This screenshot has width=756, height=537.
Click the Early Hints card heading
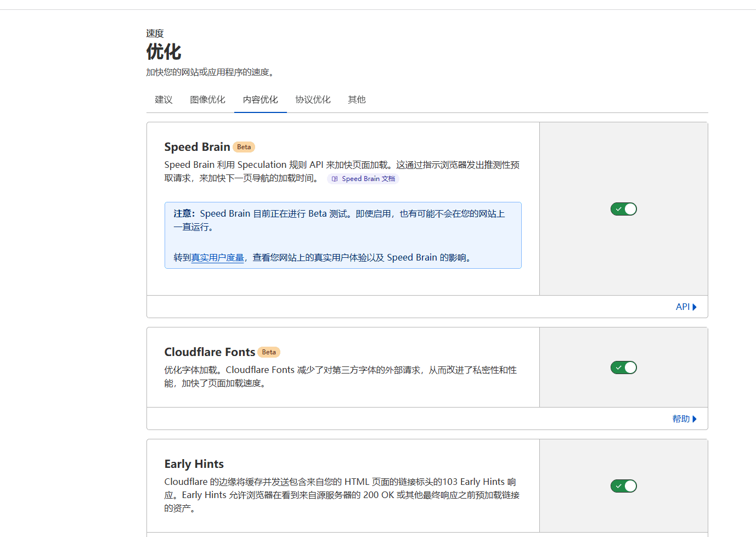pyautogui.click(x=194, y=464)
